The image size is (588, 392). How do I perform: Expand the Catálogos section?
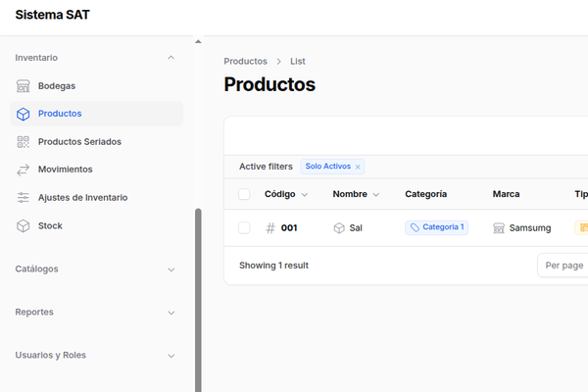click(171, 269)
